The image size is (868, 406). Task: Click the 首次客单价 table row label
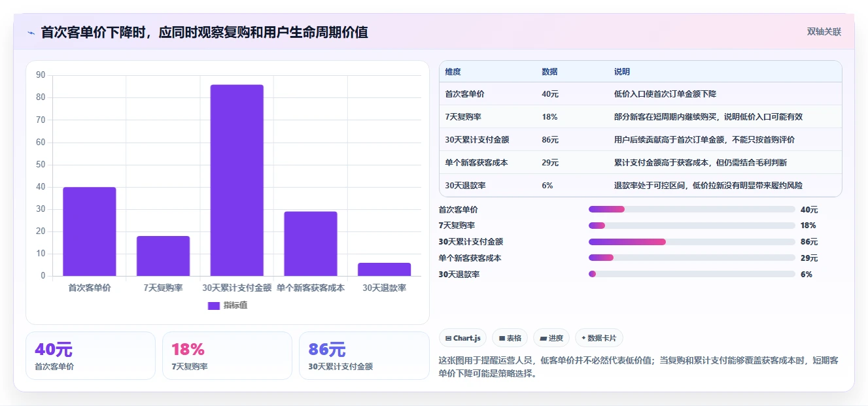point(465,94)
